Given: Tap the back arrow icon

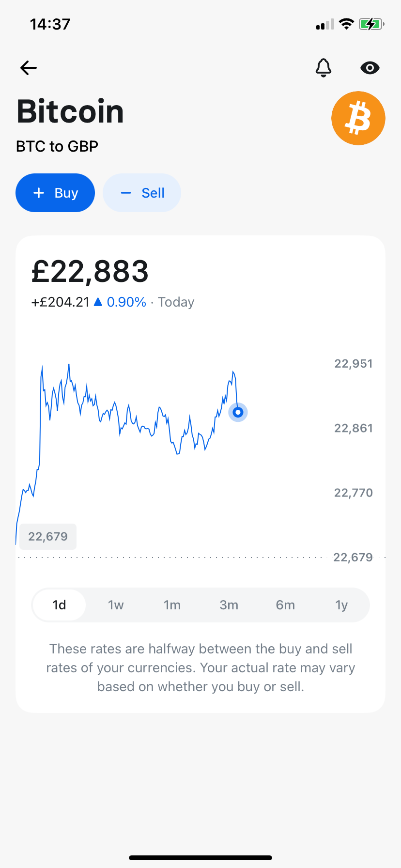Looking at the screenshot, I should 29,68.
